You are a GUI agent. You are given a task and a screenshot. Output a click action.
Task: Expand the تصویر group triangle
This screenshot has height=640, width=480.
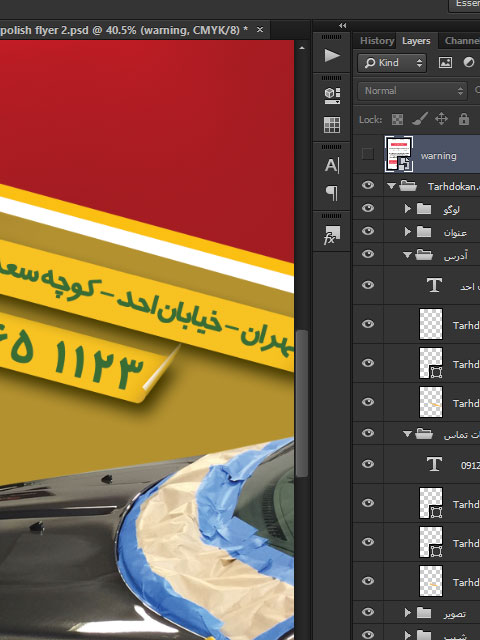407,612
